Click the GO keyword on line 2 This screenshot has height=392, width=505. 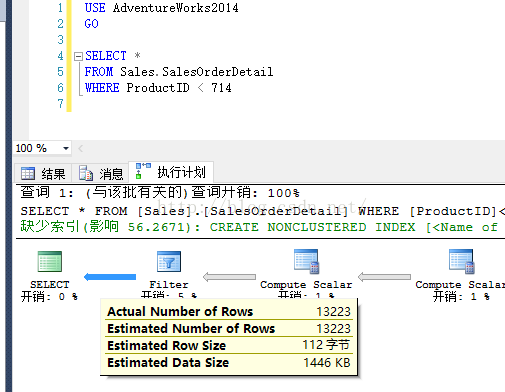[x=91, y=24]
